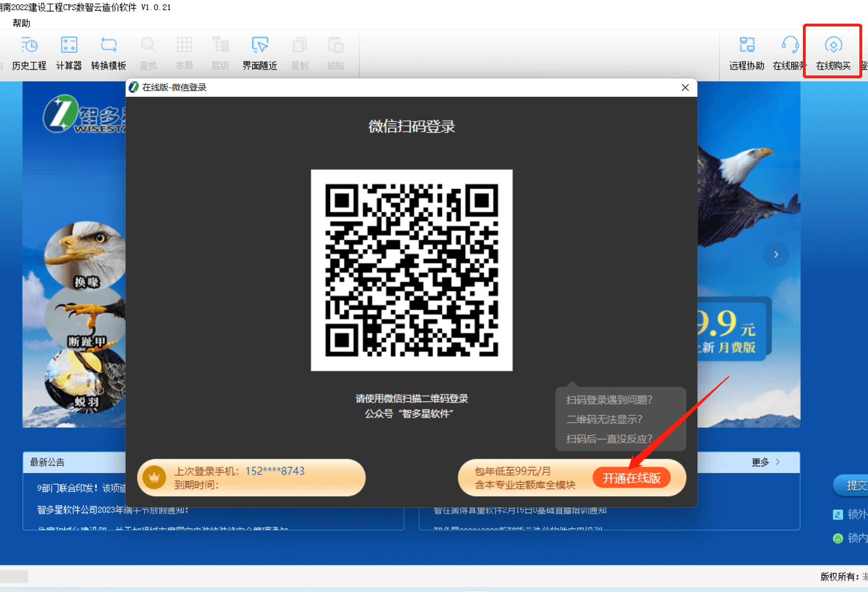Viewport: 868px width, 592px height.
Task: Click 二维码无法显示? help link
Action: click(604, 419)
